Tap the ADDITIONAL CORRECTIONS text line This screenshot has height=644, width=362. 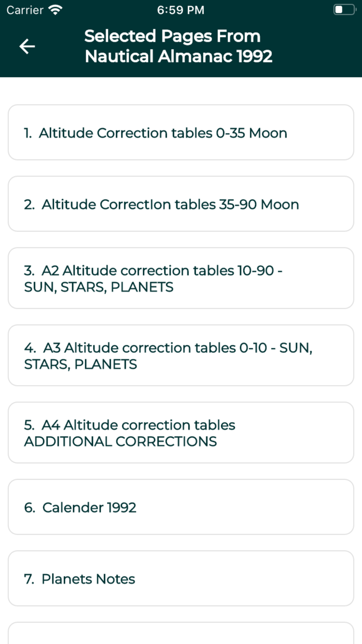pyautogui.click(x=121, y=442)
